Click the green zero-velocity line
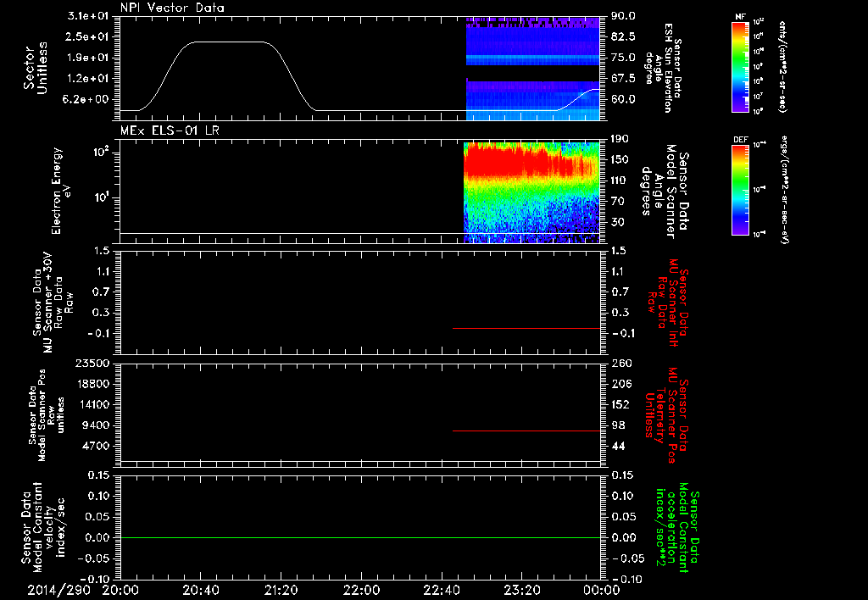868x600 pixels. (x=360, y=537)
